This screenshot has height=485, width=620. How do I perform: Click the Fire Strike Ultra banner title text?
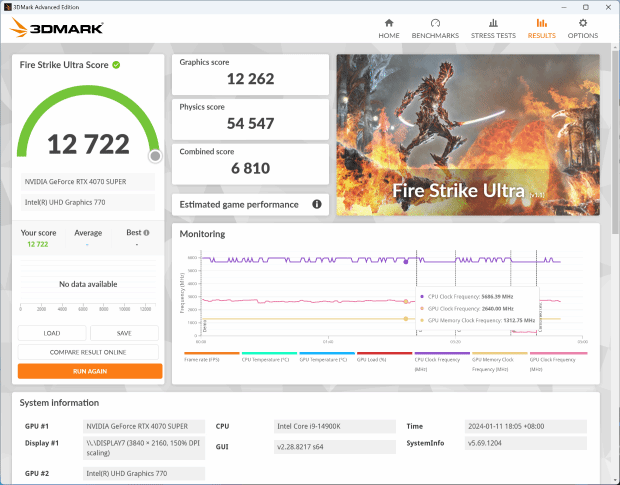tap(458, 191)
